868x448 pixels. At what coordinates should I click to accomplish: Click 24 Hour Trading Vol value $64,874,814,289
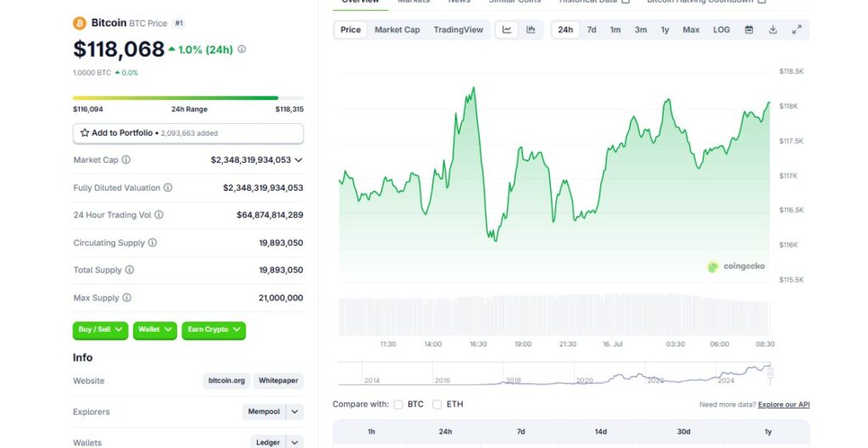click(270, 216)
